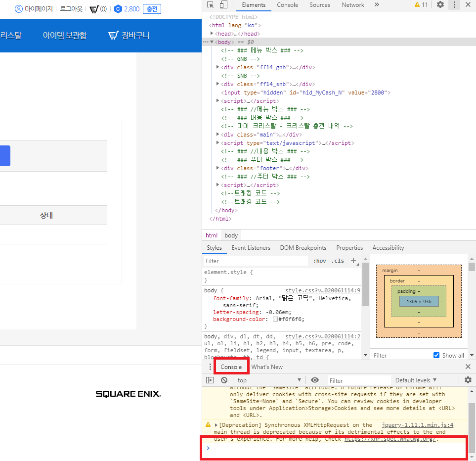This screenshot has height=461, width=476.
Task: Collapse the body element node
Action: pos(212,42)
